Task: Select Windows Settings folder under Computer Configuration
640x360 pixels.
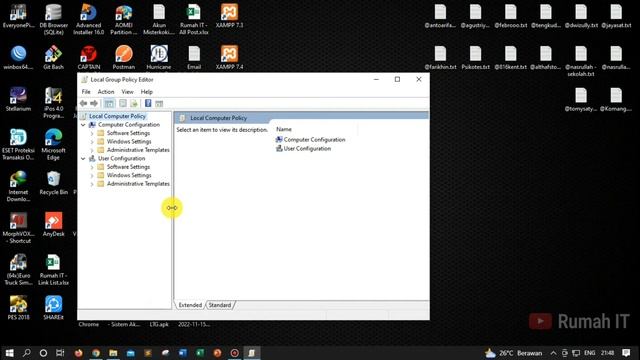Action: click(129, 142)
